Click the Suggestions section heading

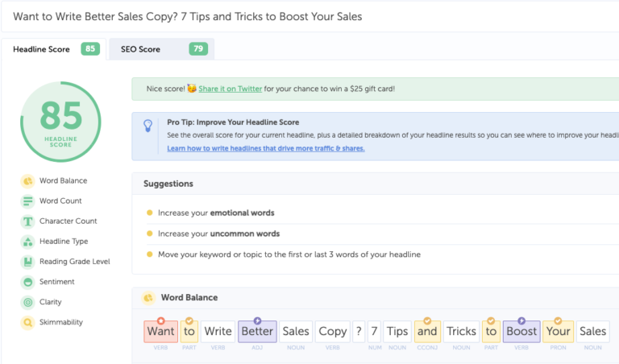[x=168, y=184]
